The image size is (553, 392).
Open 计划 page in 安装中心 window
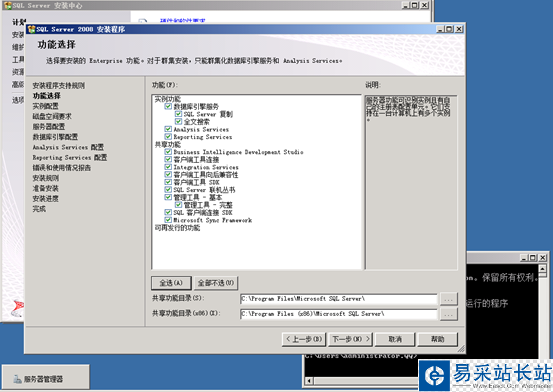click(18, 22)
